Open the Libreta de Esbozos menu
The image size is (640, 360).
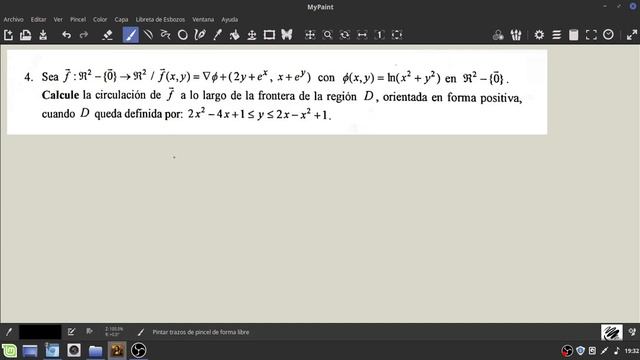pos(160,20)
